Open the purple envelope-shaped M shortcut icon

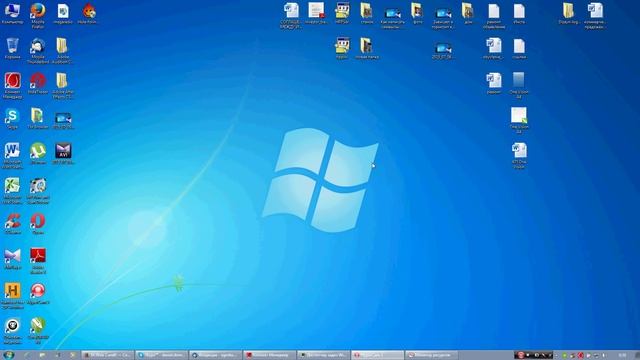tap(12, 256)
